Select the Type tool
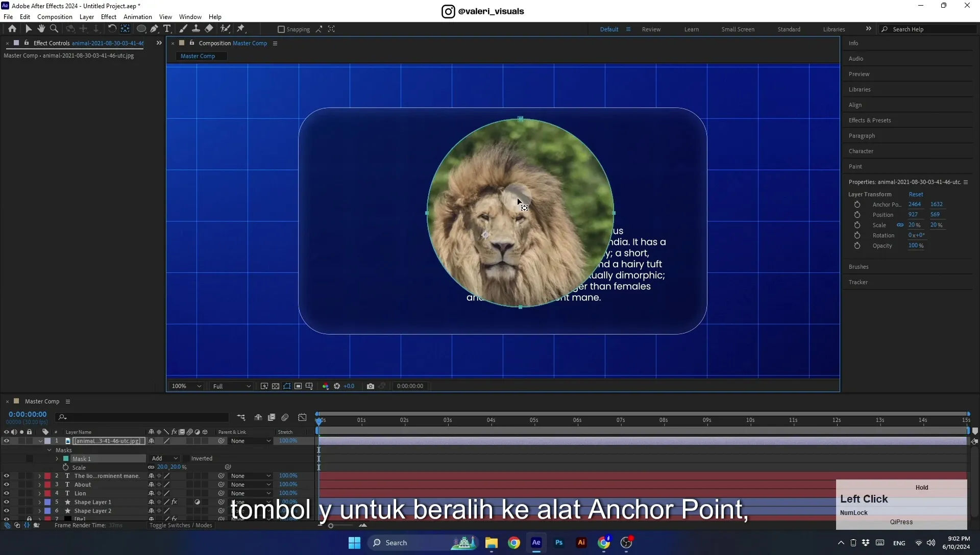Image resolution: width=980 pixels, height=555 pixels. coord(167,29)
